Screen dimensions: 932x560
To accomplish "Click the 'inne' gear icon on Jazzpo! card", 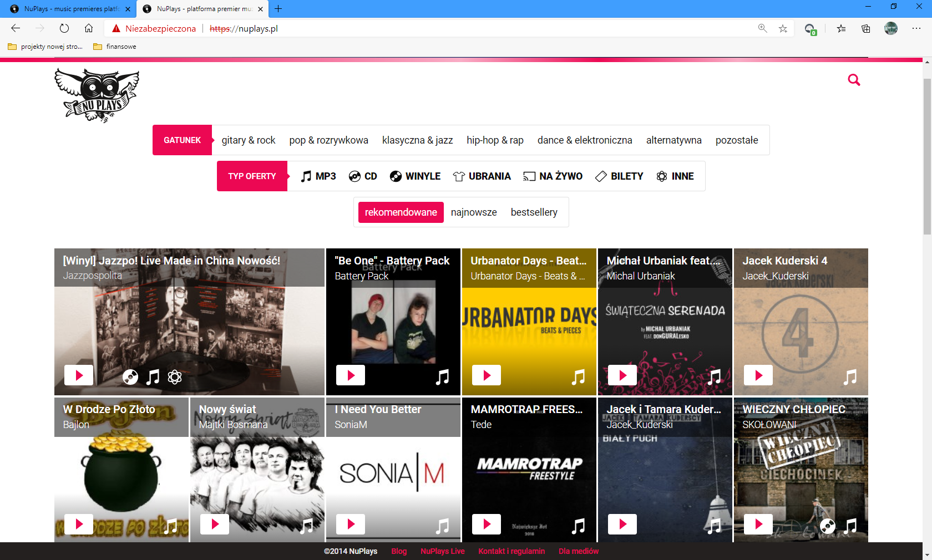I will point(175,377).
